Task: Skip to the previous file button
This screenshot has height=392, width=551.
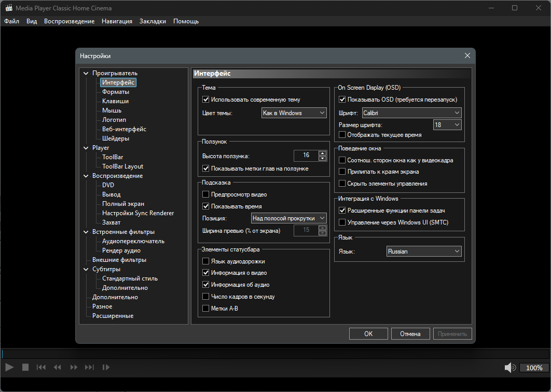Action: (41, 367)
